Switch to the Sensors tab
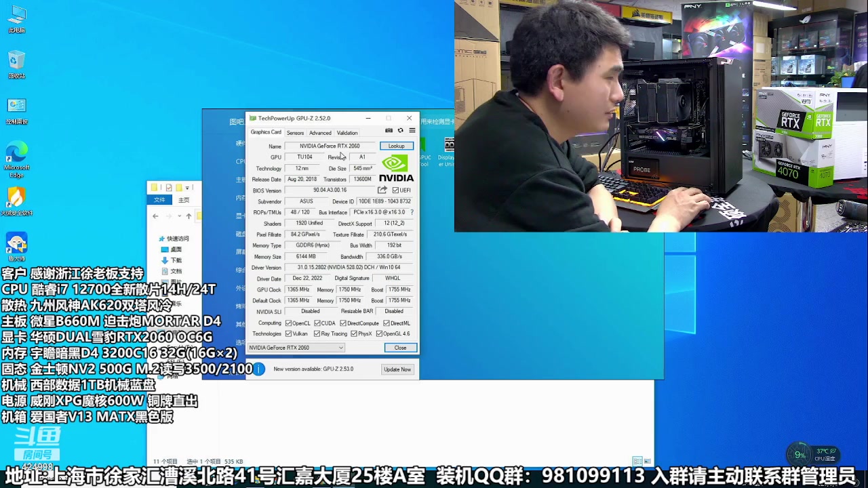 [295, 133]
